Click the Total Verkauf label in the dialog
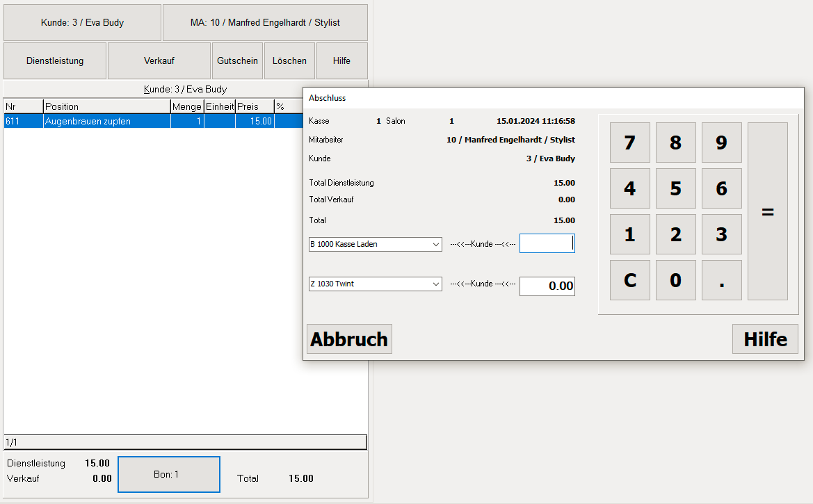This screenshot has width=813, height=504. [331, 199]
